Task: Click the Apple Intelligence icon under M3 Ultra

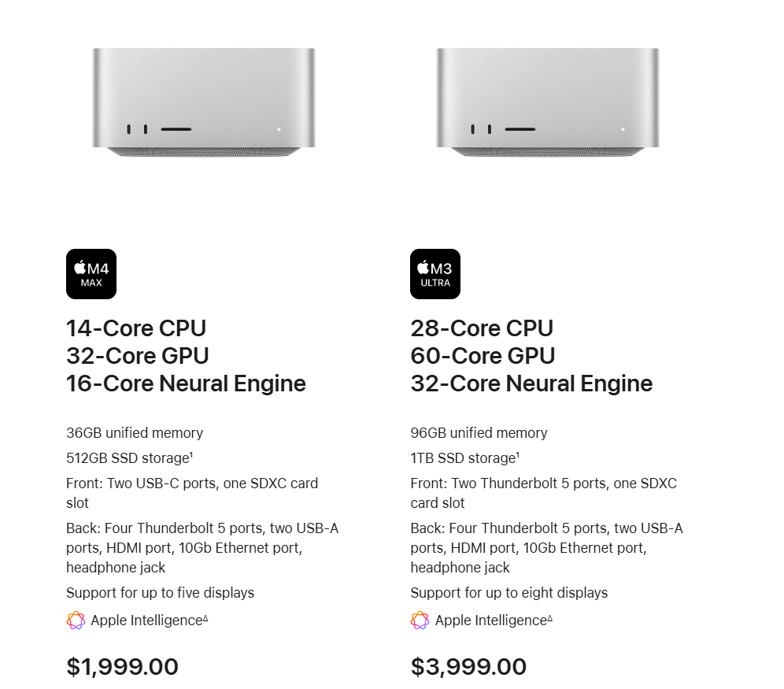Action: 420,620
